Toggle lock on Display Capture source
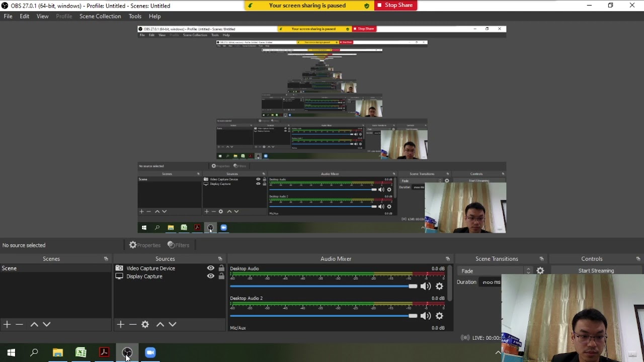The height and width of the screenshot is (362, 644). [221, 276]
